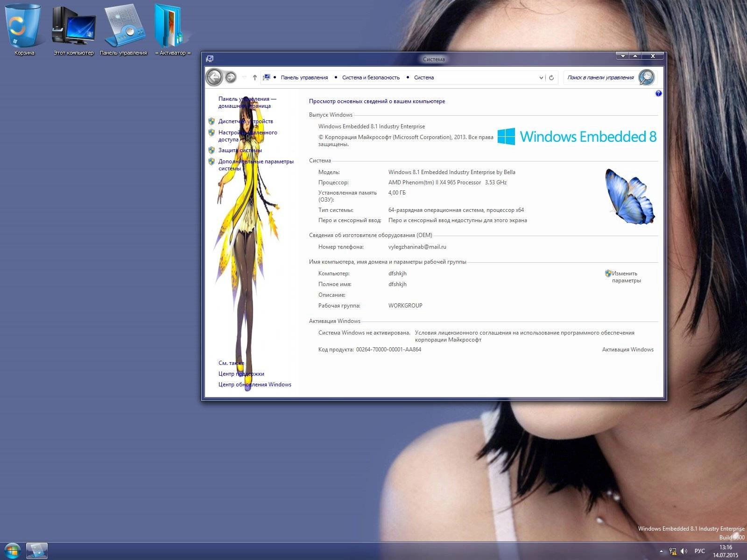The height and width of the screenshot is (560, 747).
Task: Open Настройка удаленного доступа link
Action: pyautogui.click(x=247, y=136)
